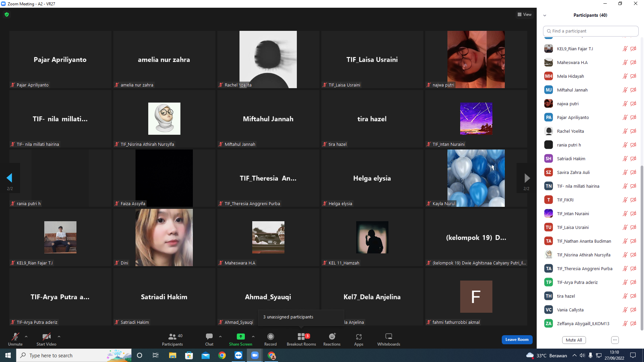
Task: Click the Windows search box
Action: (x=74, y=355)
